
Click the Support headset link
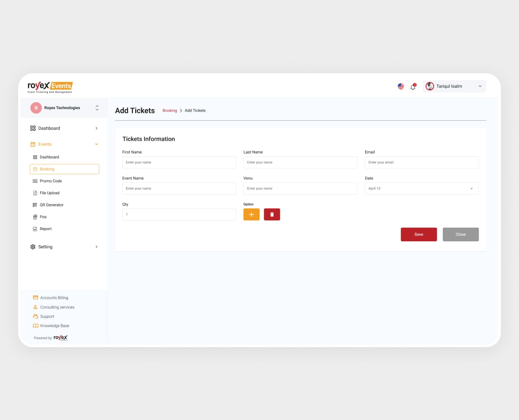pos(47,317)
